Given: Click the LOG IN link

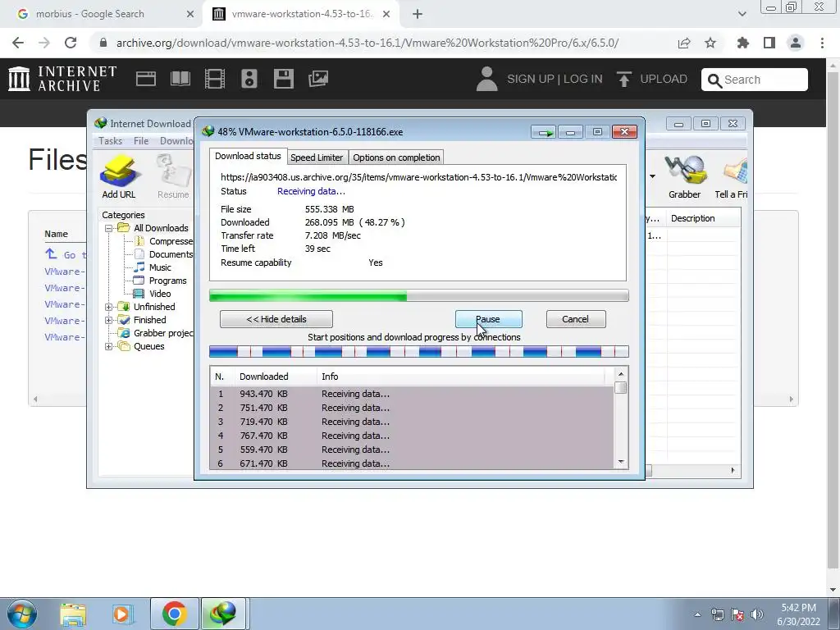Looking at the screenshot, I should [583, 80].
